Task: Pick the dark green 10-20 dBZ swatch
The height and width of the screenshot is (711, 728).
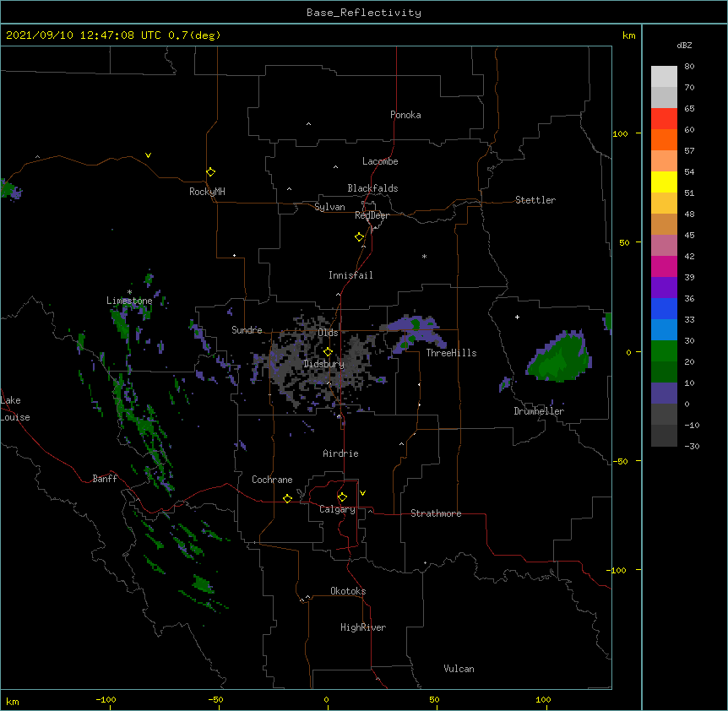Action: (x=664, y=372)
